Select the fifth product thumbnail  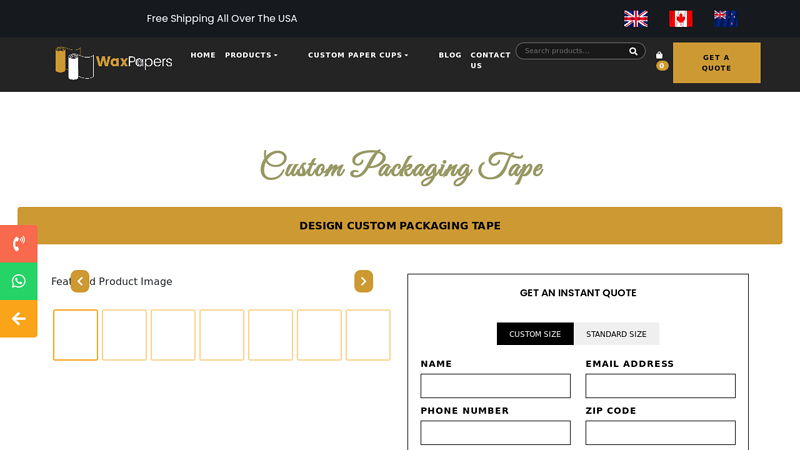pyautogui.click(x=270, y=335)
